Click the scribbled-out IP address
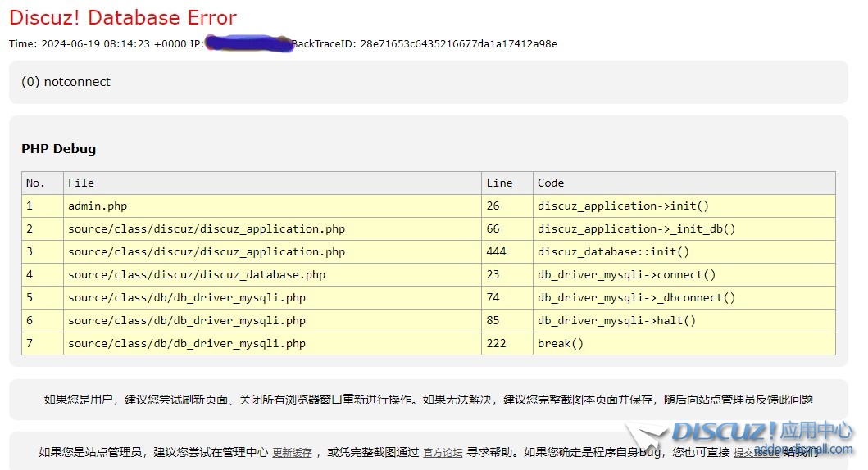Screen dimensions: 868x470 249,43
